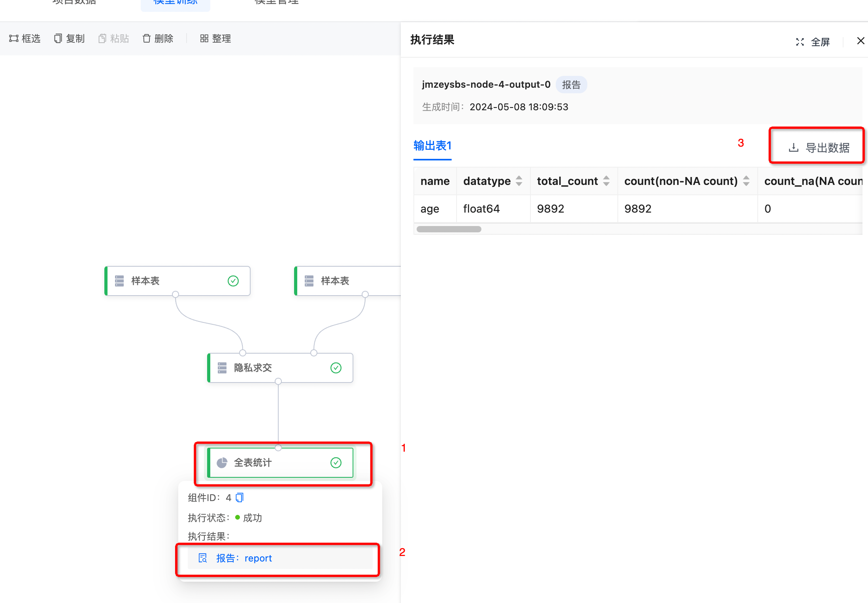Click the 报告 tag badge
The image size is (868, 603).
click(571, 85)
